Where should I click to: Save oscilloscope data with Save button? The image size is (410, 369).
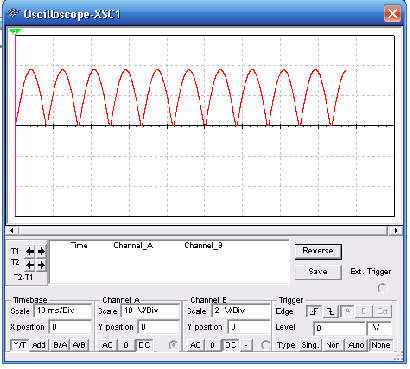click(318, 271)
